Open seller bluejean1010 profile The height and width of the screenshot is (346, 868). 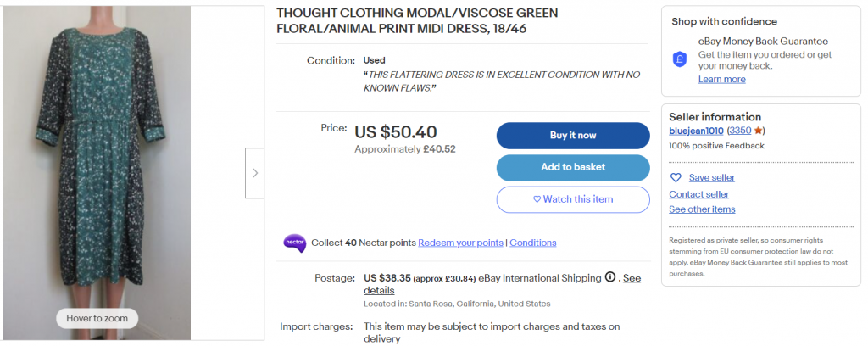(696, 131)
